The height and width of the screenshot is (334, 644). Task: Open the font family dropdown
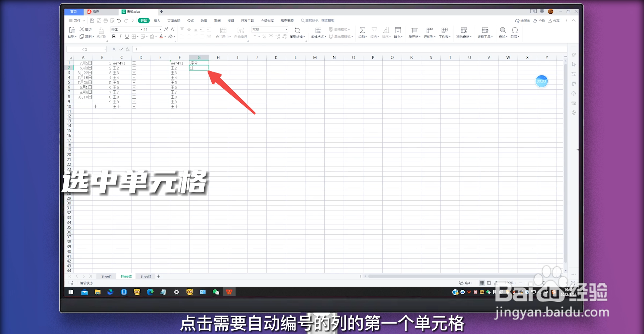click(x=141, y=30)
